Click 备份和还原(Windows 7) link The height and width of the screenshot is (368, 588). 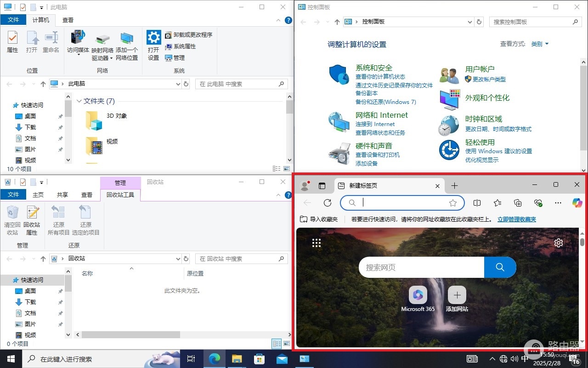(x=386, y=102)
